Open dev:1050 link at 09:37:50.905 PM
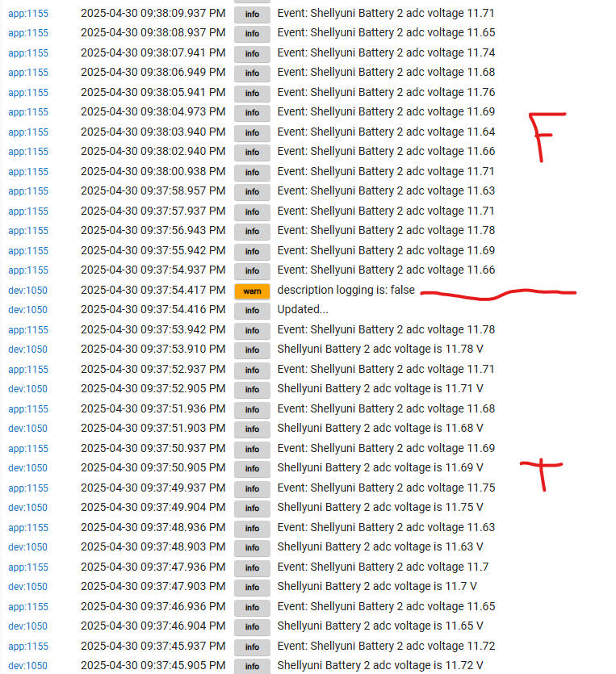The width and height of the screenshot is (616, 674). [x=28, y=468]
